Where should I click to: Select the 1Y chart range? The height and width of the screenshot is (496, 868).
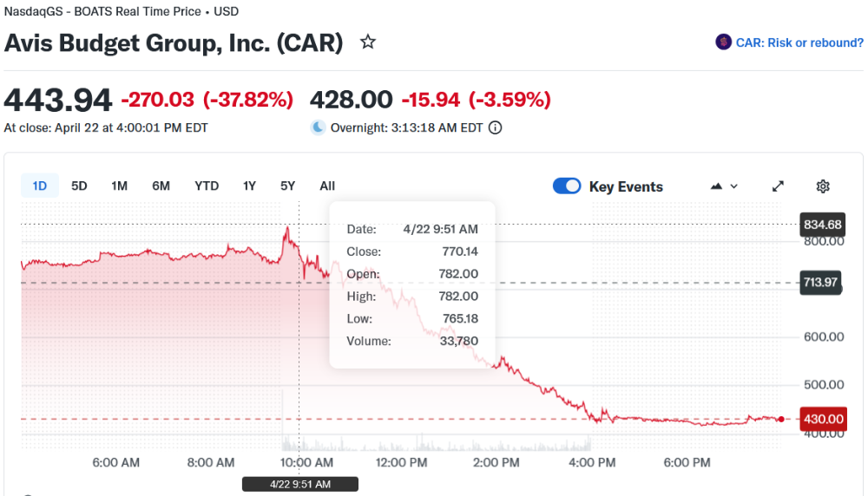[249, 186]
